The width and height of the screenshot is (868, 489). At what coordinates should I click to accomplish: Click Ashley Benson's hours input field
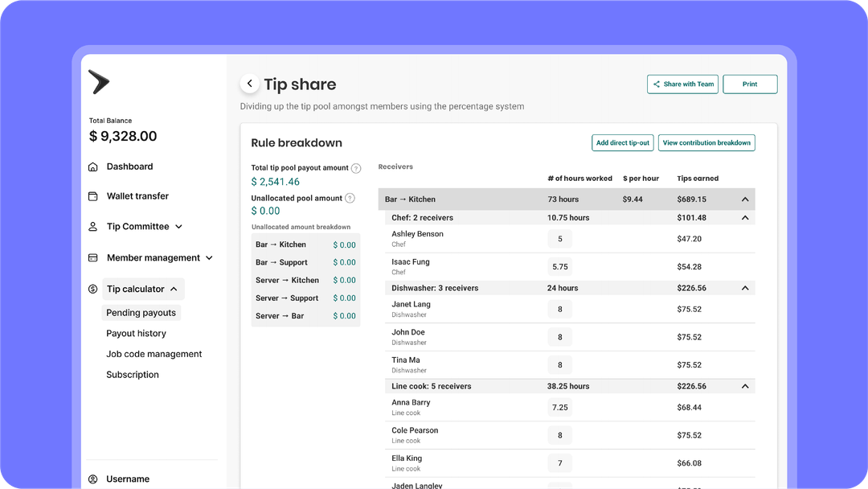pos(559,239)
